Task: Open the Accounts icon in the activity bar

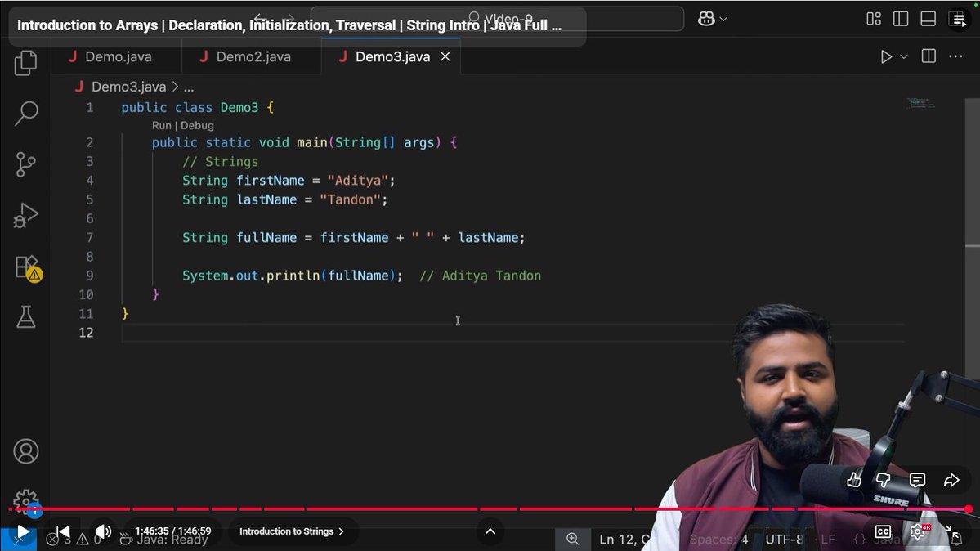Action: (x=25, y=451)
